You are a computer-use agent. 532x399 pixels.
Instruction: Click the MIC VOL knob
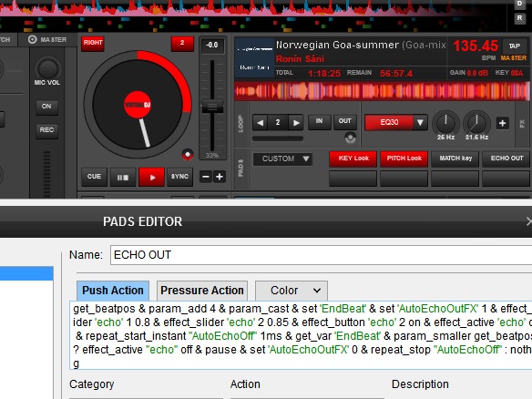pyautogui.click(x=47, y=69)
